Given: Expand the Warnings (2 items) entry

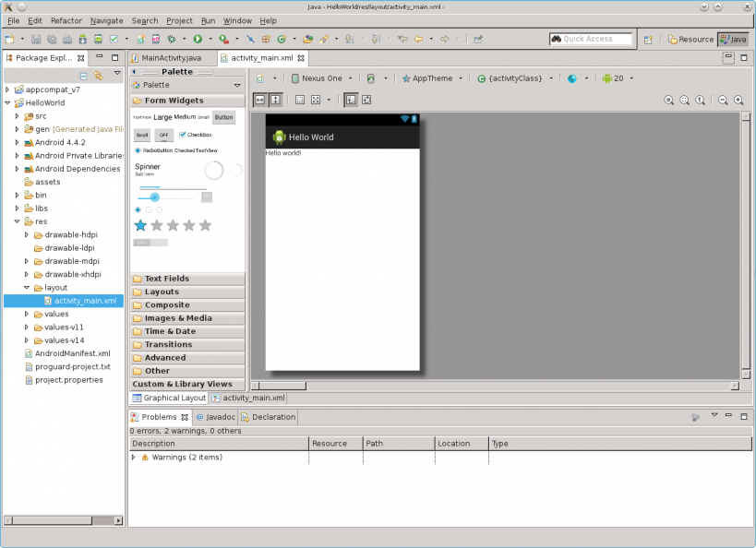Looking at the screenshot, I should click(135, 457).
